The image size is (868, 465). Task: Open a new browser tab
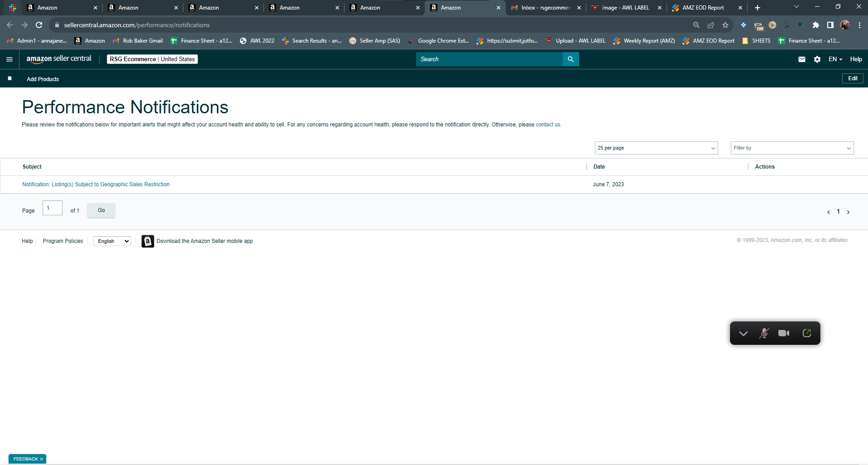(758, 8)
